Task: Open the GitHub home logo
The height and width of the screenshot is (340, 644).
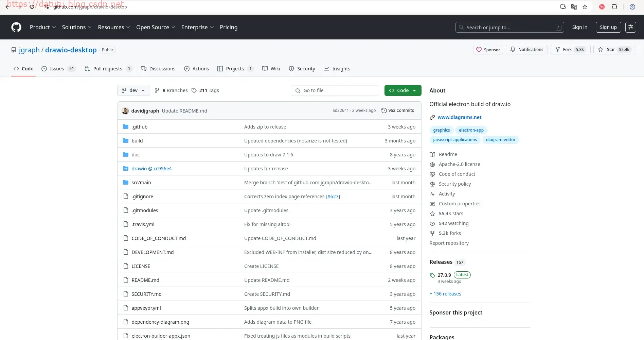Action: [x=16, y=27]
